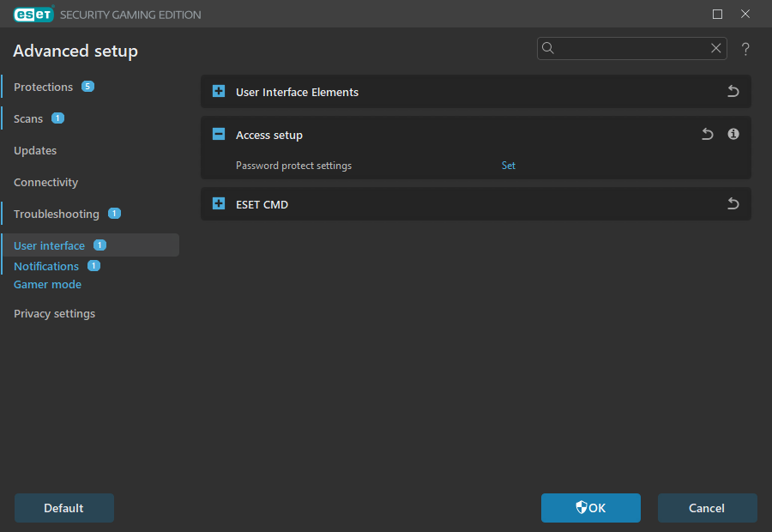
Task: Click the Advanced setup title
Action: click(75, 51)
